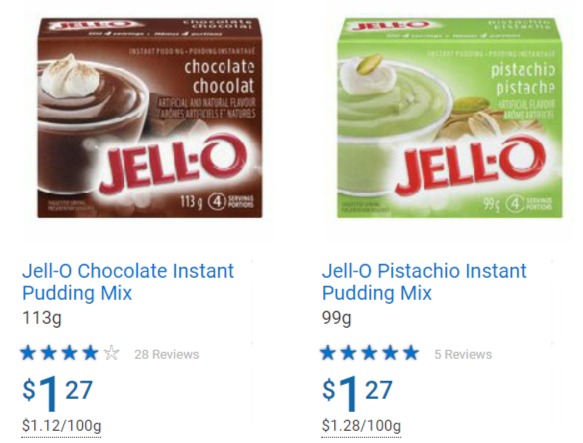583x443 pixels.
Task: Click second star of pistachio pudding rating
Action: pyautogui.click(x=349, y=353)
